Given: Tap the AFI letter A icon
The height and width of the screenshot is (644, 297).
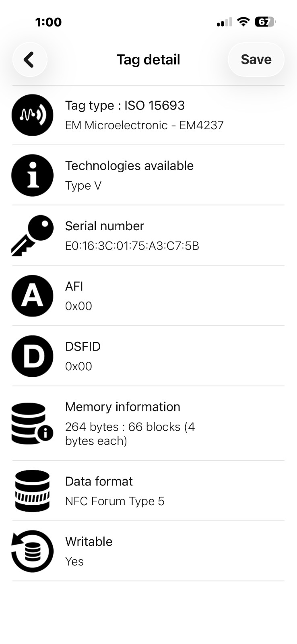Looking at the screenshot, I should pyautogui.click(x=32, y=296).
